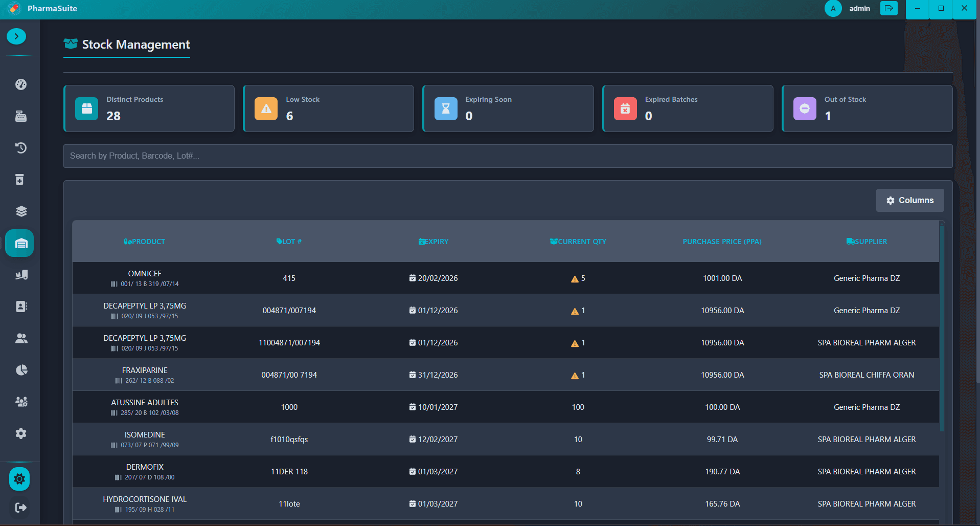
Task: Expand the sidebar with the arrow button
Action: [x=16, y=36]
